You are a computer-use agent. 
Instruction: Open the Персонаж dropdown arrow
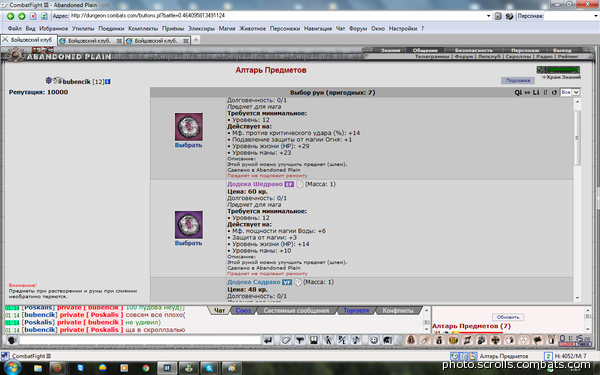[x=596, y=16]
